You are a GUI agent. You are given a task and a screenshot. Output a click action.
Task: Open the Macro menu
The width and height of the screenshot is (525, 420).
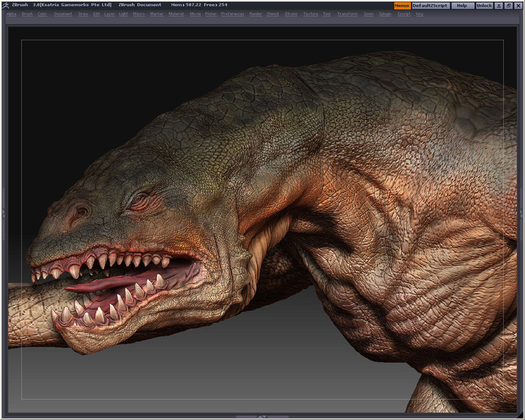[139, 14]
